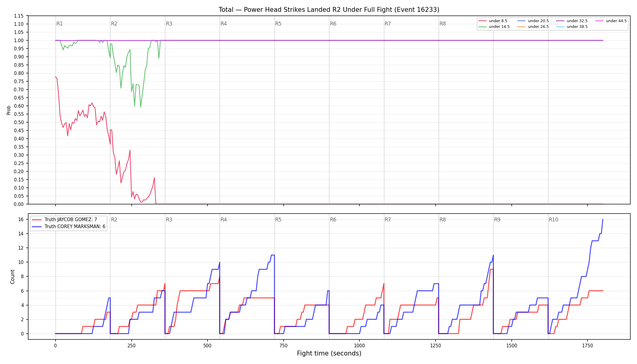Click the 1250 tick on the time axis
Viewport: 637px width, 364px height.
coord(436,345)
